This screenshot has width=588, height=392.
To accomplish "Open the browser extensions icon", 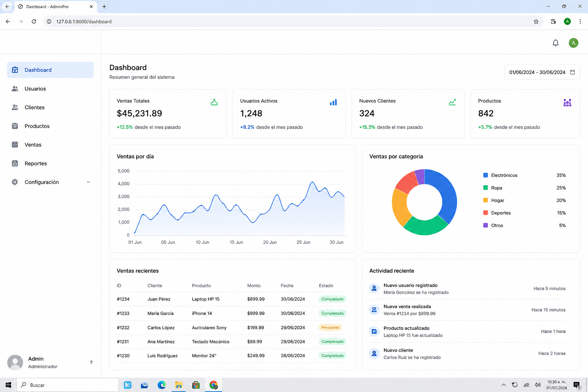I will pos(553,21).
